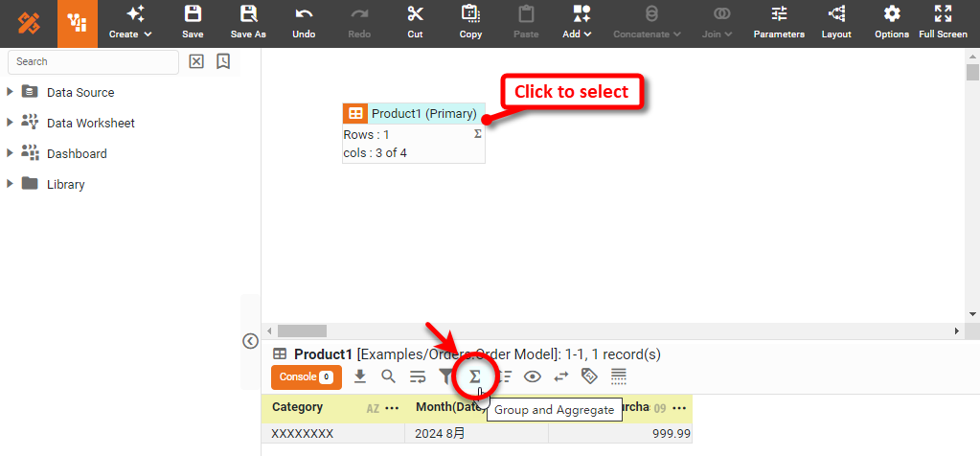
Task: Open worksheet Parameters
Action: coord(779,23)
